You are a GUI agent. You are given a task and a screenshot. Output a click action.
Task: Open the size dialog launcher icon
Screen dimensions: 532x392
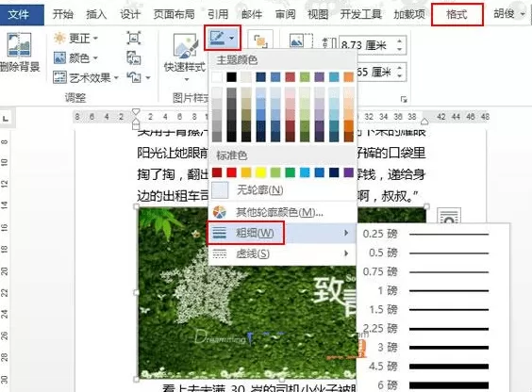pos(404,99)
